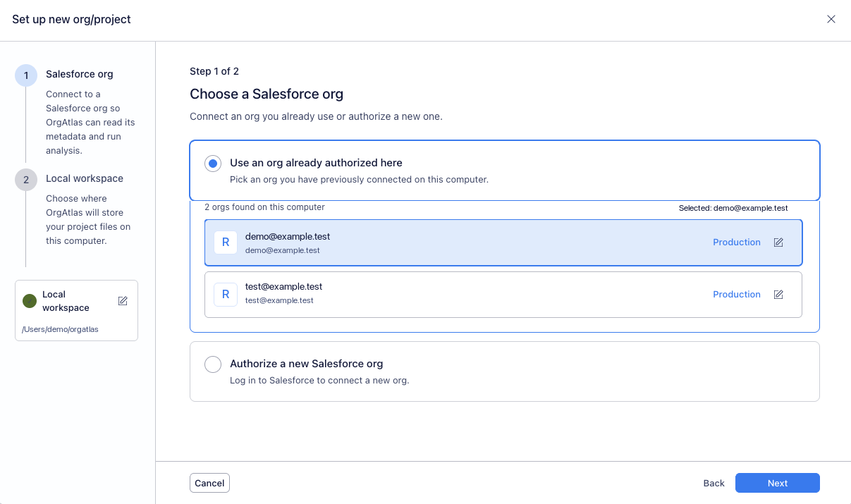Click the Back button
Screen dimensions: 851x504
(714, 483)
